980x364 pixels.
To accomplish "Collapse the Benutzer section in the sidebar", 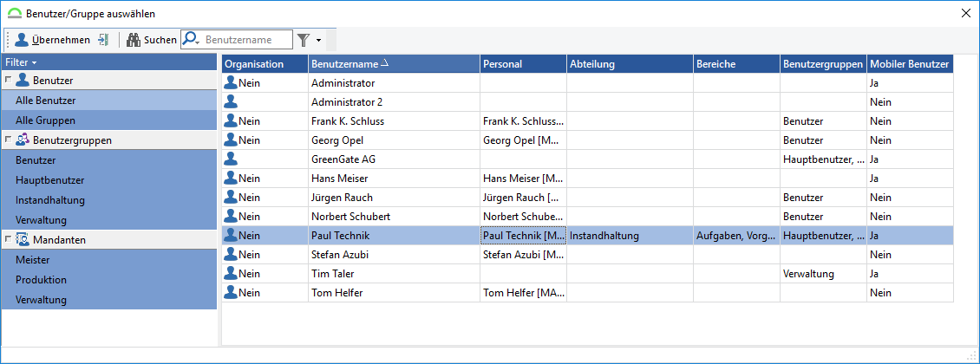I will (x=8, y=80).
